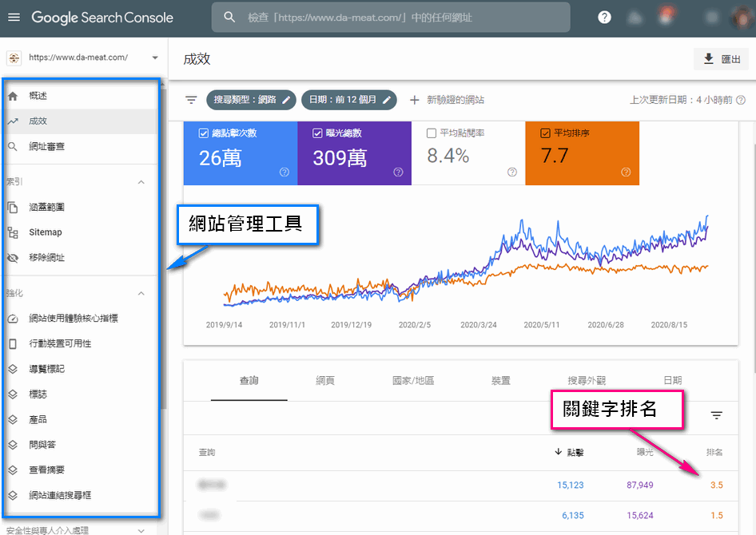Edit the 日期 chip pencil icon
Image resolution: width=756 pixels, height=535 pixels.
(386, 100)
